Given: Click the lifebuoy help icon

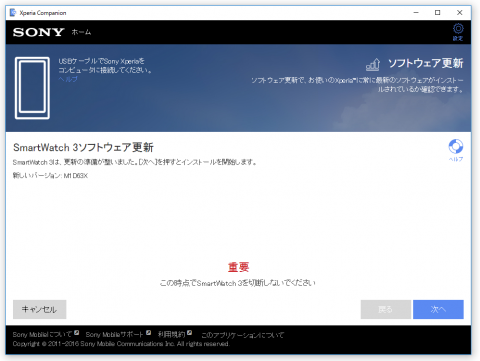Looking at the screenshot, I should [456, 146].
